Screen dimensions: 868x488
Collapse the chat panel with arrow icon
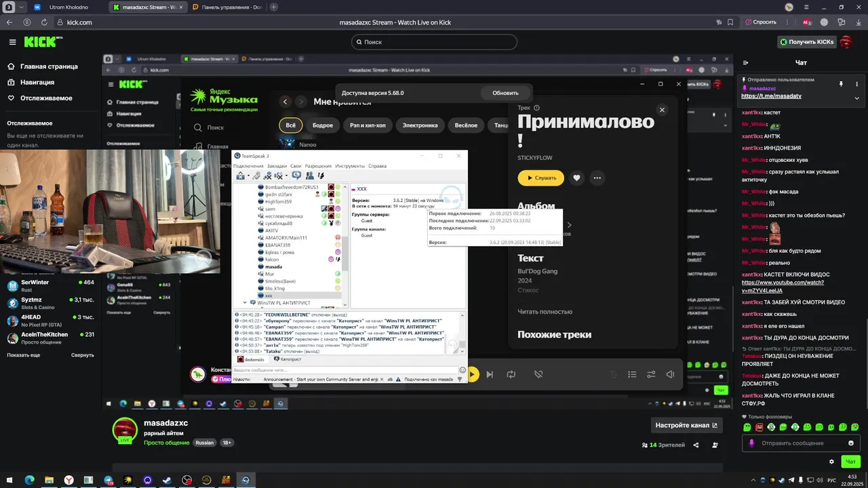point(746,62)
